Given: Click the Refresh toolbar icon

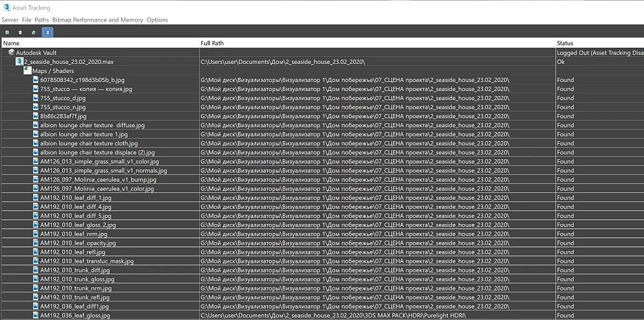Looking at the screenshot, I should [x=7, y=32].
